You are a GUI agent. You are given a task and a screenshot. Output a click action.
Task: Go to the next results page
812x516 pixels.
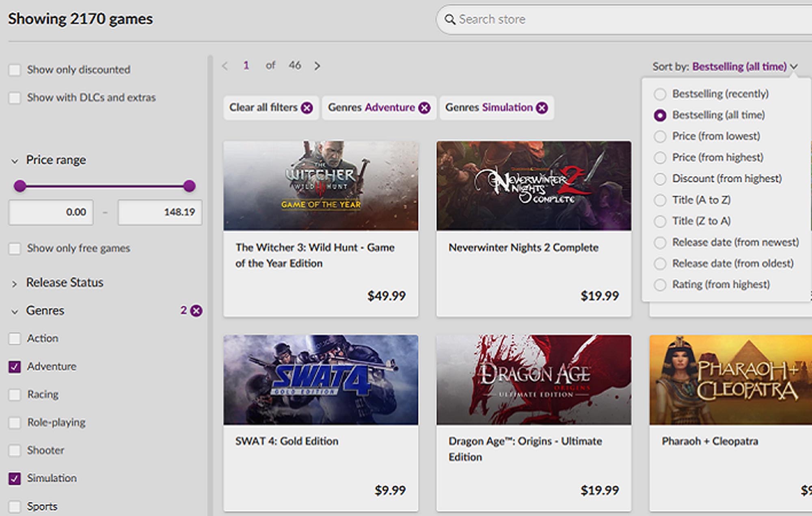pos(317,66)
